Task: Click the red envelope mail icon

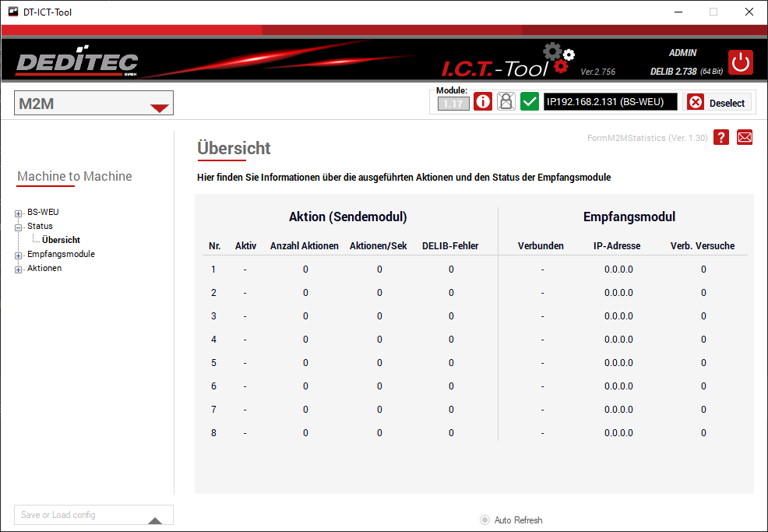Action: click(x=745, y=138)
